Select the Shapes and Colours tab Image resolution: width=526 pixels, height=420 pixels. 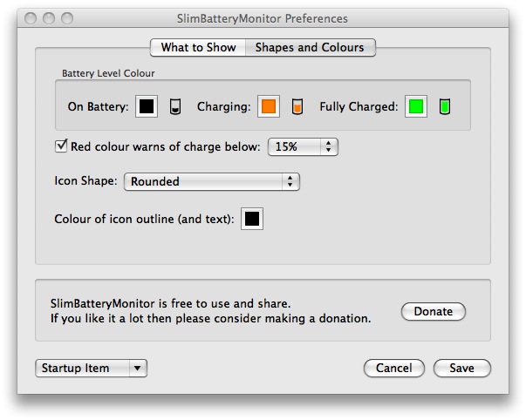point(310,47)
